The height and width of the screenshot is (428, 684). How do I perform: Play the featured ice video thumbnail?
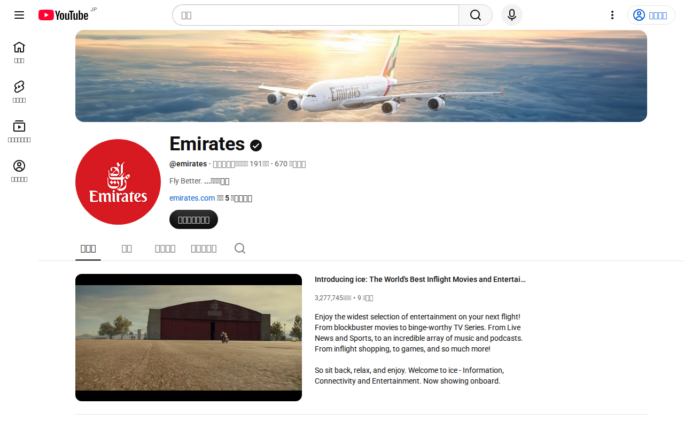point(188,337)
